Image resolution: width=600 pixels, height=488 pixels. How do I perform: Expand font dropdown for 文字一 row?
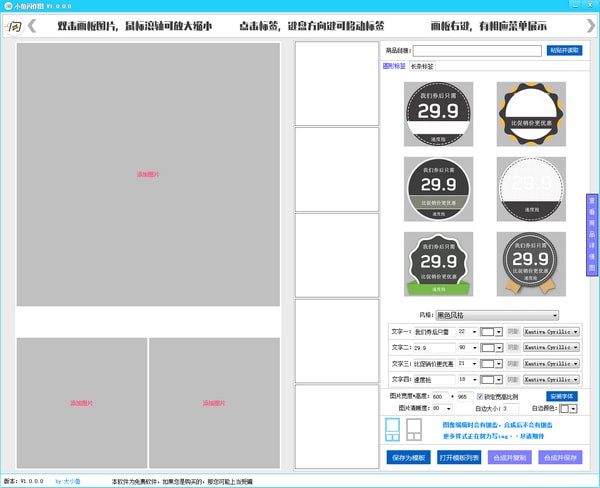coord(576,331)
